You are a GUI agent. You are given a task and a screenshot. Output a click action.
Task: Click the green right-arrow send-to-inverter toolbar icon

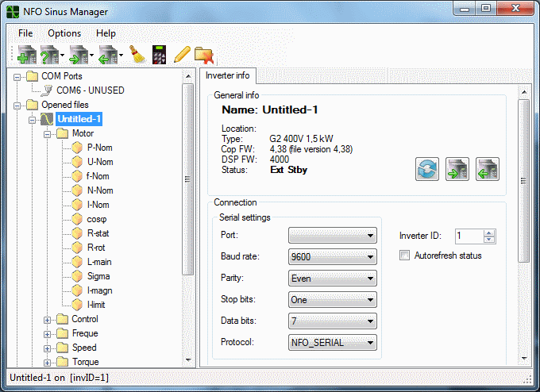pos(79,55)
